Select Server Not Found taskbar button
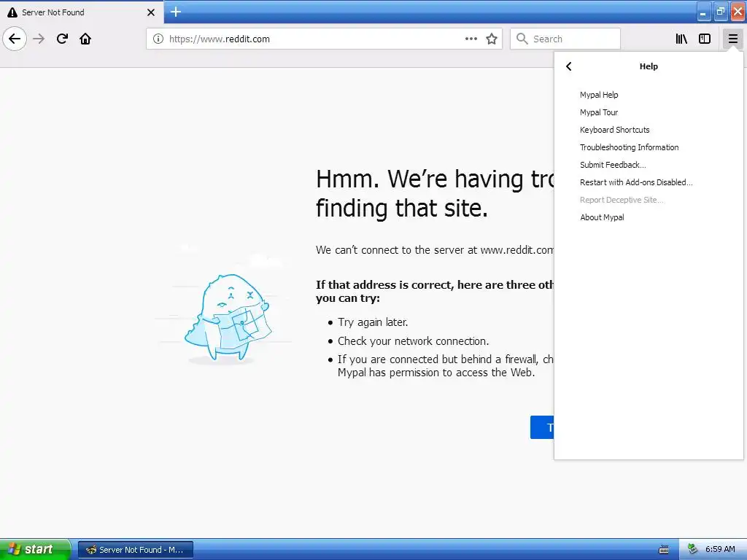Viewport: 747px width, 560px height. tap(136, 550)
